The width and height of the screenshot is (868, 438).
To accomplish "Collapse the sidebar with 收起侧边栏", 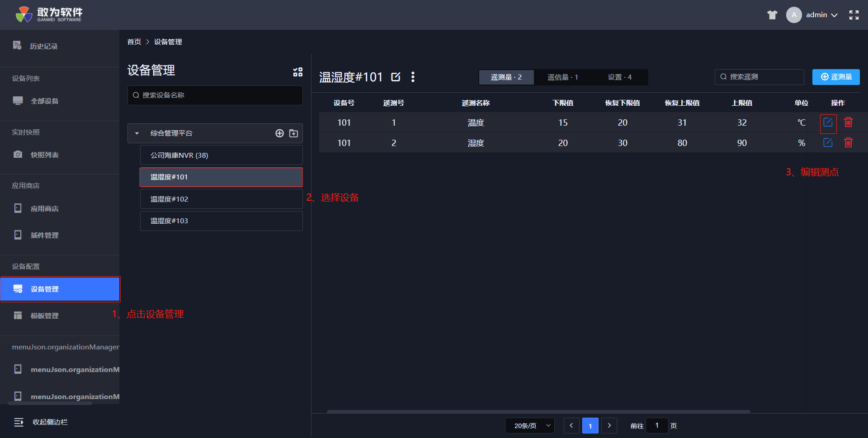I will [41, 422].
